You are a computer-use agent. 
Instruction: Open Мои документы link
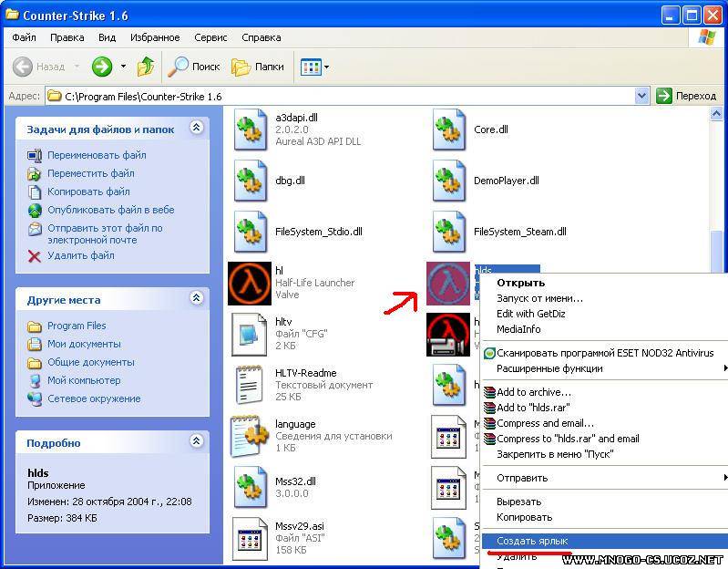[84, 344]
